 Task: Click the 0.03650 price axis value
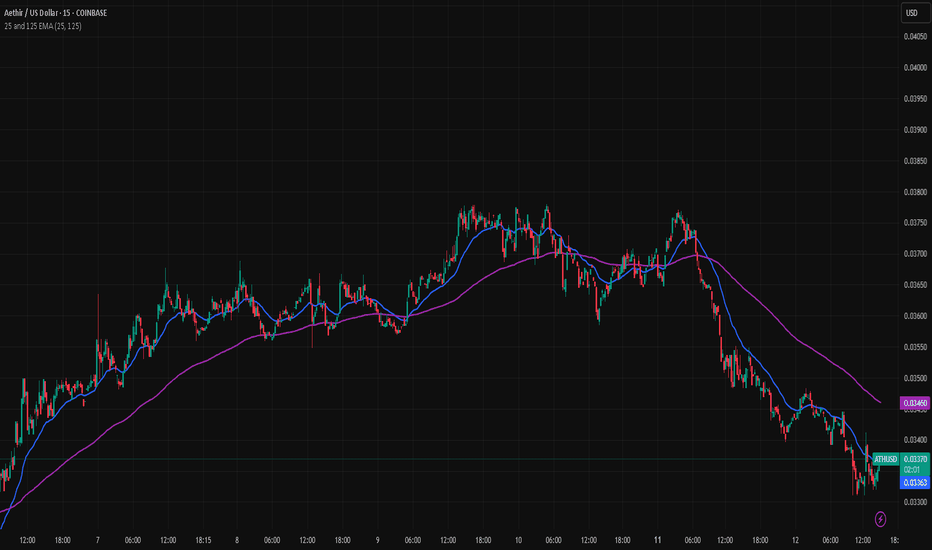915,285
